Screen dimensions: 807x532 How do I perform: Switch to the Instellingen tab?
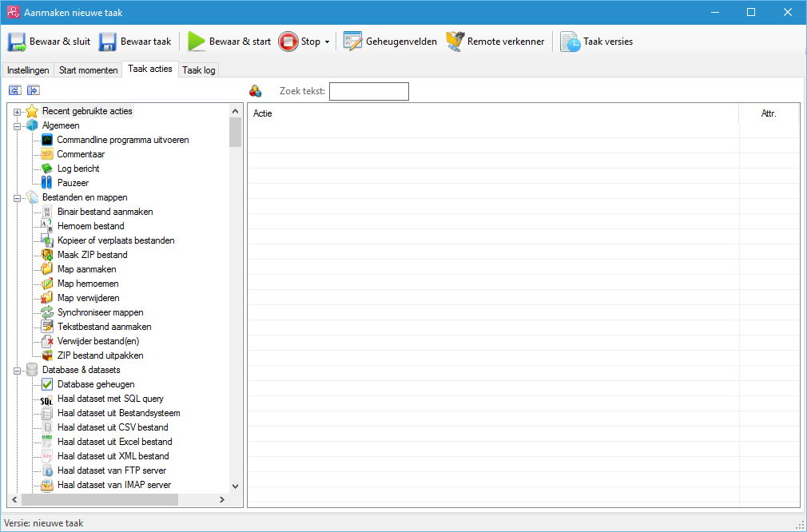(x=28, y=70)
